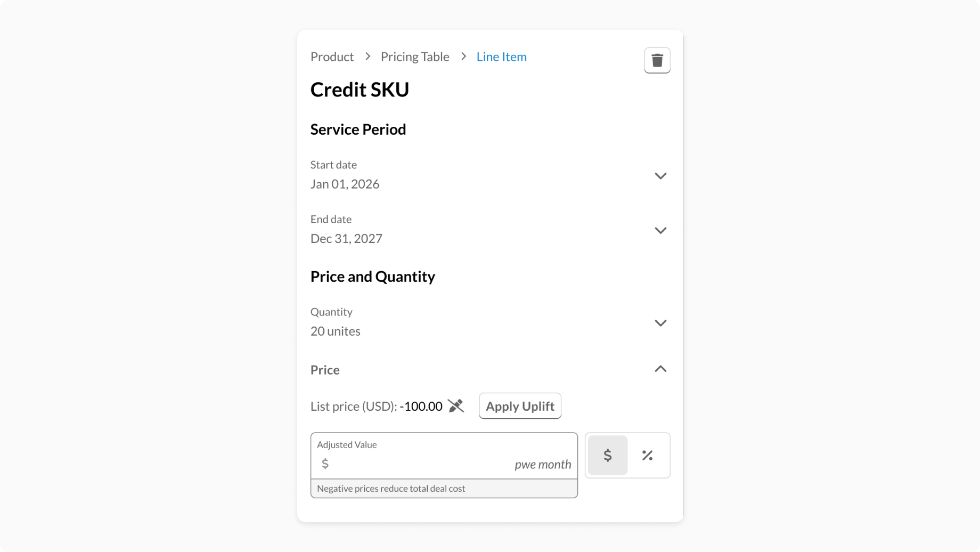The image size is (980, 552).
Task: Click the Adjusted Value input field
Action: (421, 464)
